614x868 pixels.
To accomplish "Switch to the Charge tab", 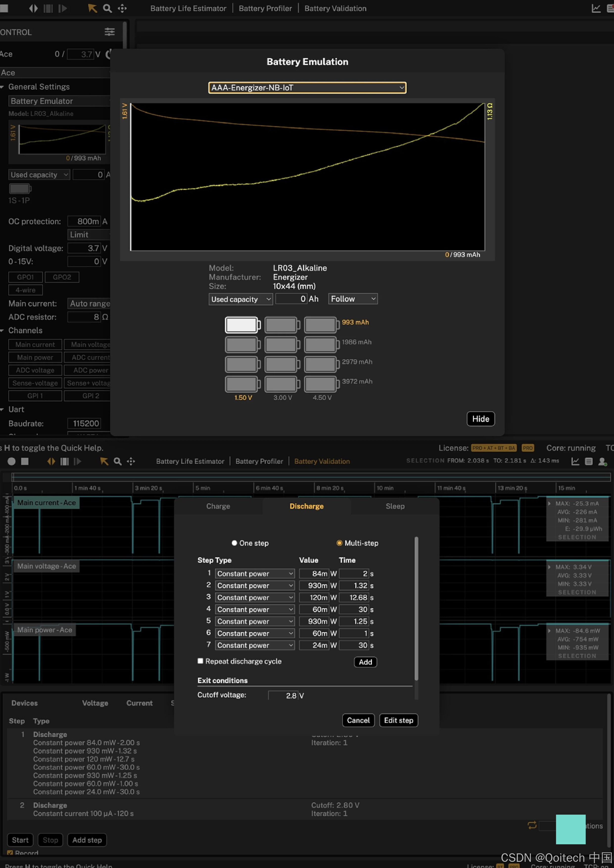I will click(218, 506).
